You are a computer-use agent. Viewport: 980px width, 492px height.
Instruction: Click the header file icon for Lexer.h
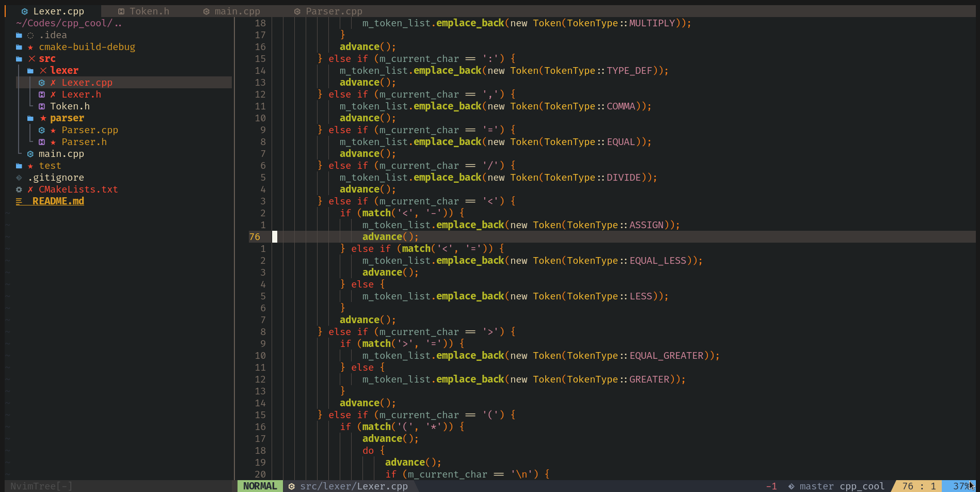point(42,94)
